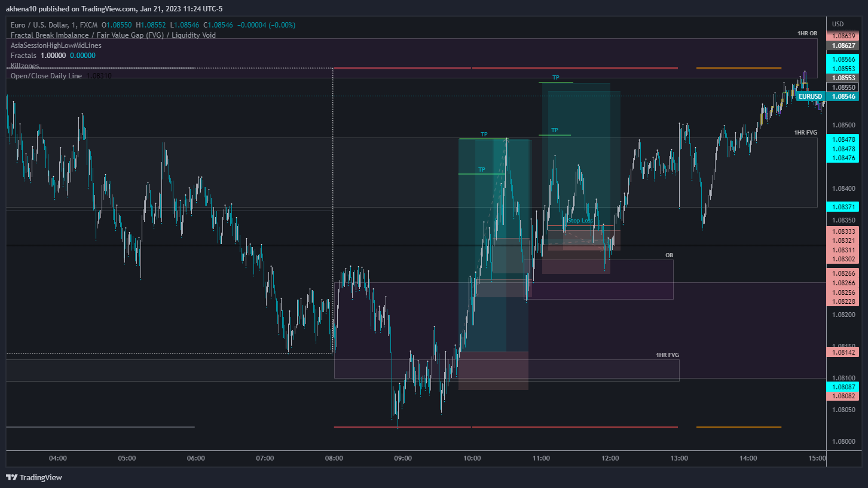Image resolution: width=868 pixels, height=488 pixels.
Task: Click the USD currency label on price axis
Action: (838, 25)
